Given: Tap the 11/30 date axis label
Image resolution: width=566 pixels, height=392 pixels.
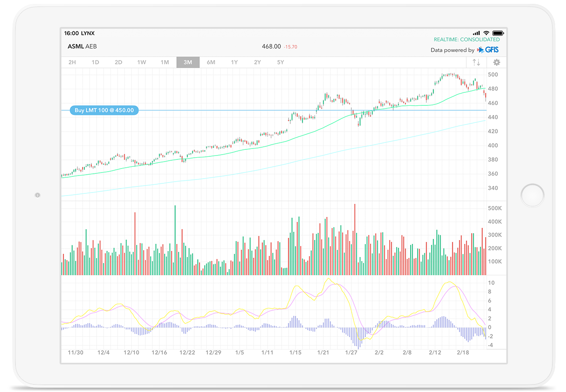Looking at the screenshot, I should (76, 352).
